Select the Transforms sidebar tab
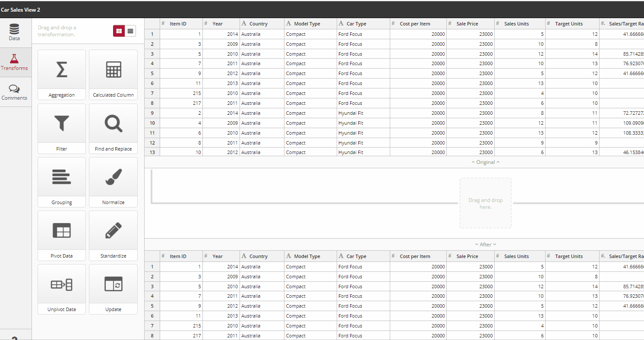Image resolution: width=644 pixels, height=340 pixels. [x=15, y=63]
